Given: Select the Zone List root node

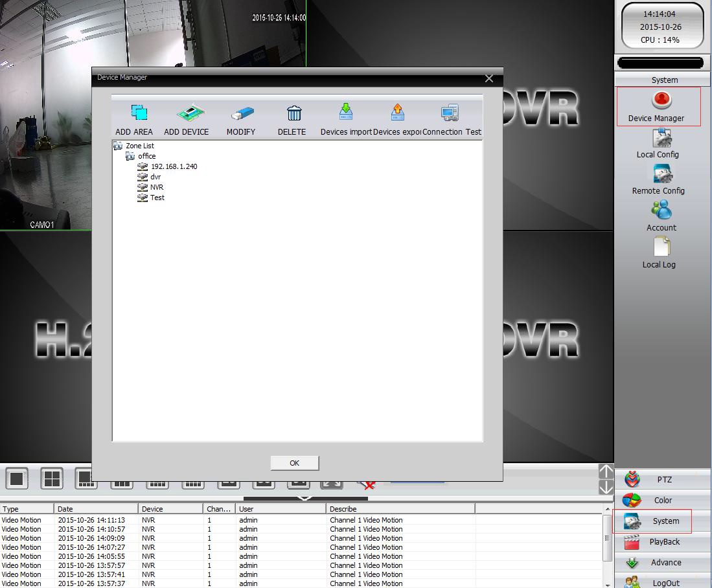Looking at the screenshot, I should 140,146.
